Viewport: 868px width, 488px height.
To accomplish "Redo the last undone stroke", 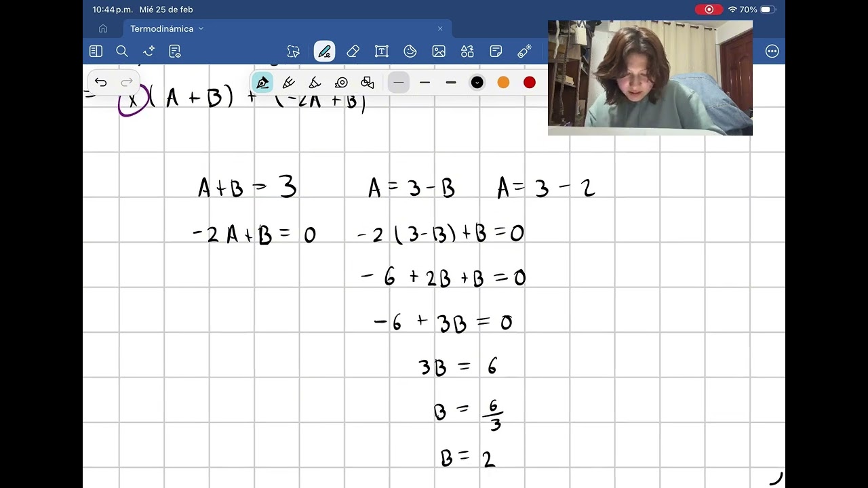I will click(127, 83).
